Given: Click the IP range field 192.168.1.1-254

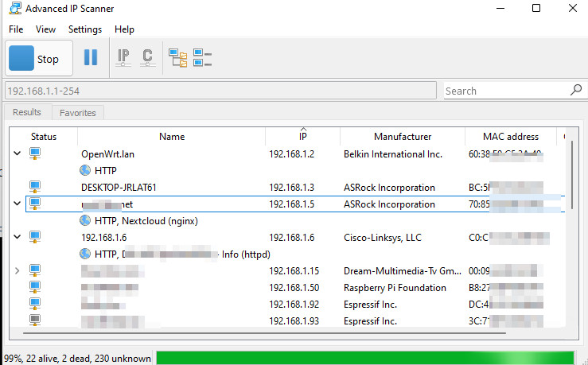Looking at the screenshot, I should coord(220,91).
